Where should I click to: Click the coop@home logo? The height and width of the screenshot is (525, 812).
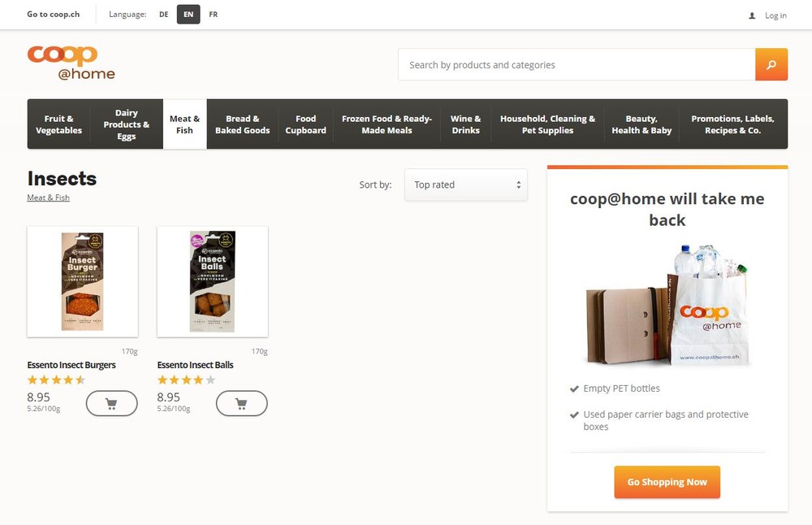point(71,63)
